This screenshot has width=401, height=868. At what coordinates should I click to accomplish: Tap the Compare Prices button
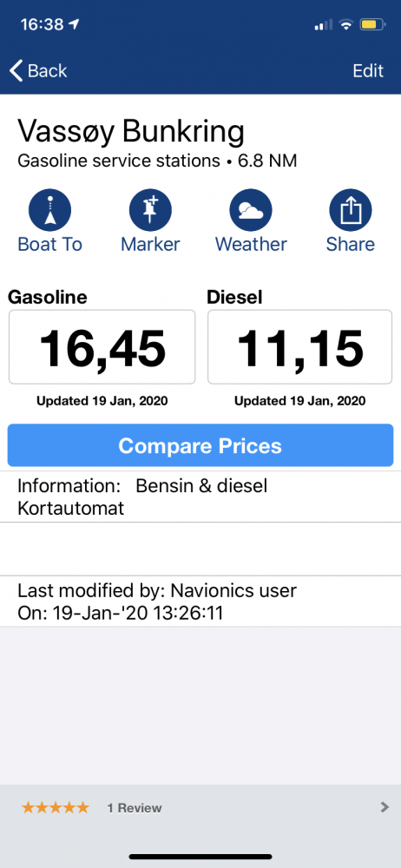pos(200,445)
